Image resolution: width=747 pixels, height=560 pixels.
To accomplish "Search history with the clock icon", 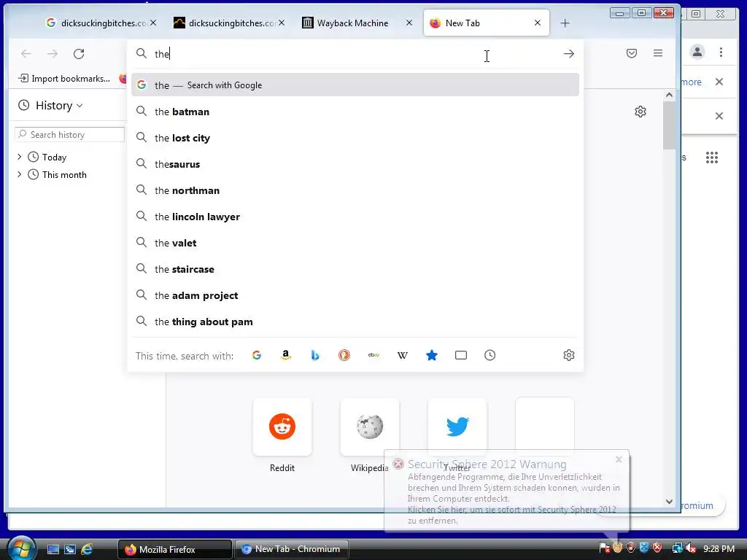I will click(x=489, y=355).
